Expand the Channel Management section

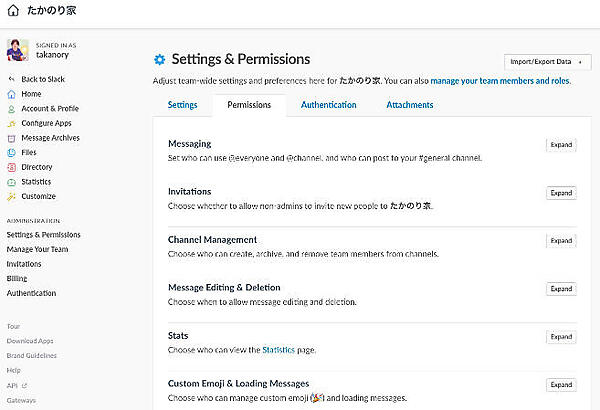[x=561, y=241]
